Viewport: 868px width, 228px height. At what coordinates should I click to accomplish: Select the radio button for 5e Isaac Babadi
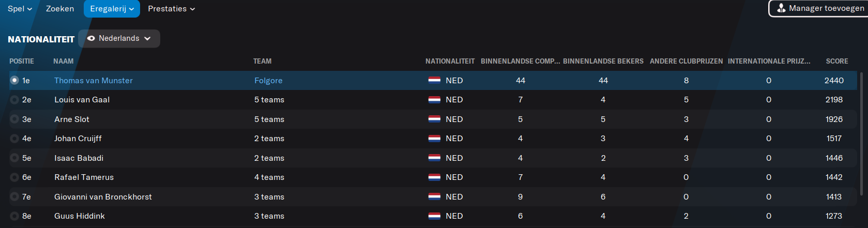tap(14, 158)
